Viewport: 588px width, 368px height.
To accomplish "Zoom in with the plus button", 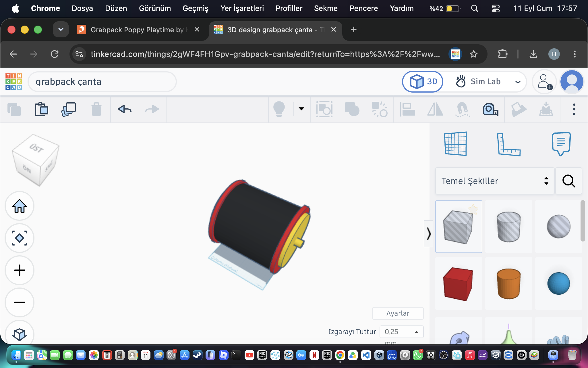I will [20, 271].
